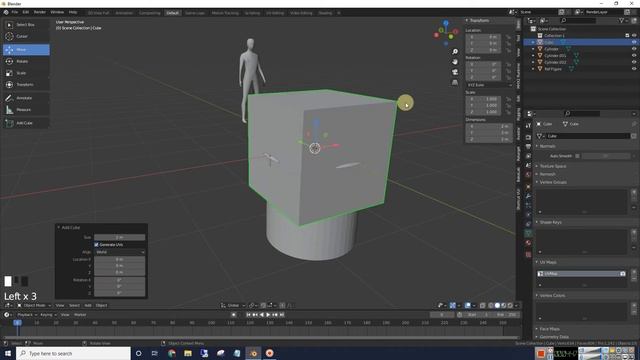Open the Render menu

40,13
